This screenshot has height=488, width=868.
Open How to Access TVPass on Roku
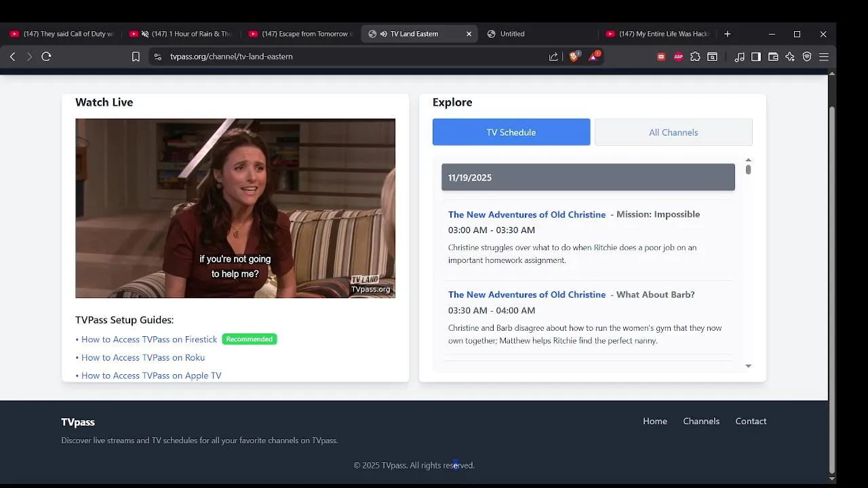click(x=143, y=358)
